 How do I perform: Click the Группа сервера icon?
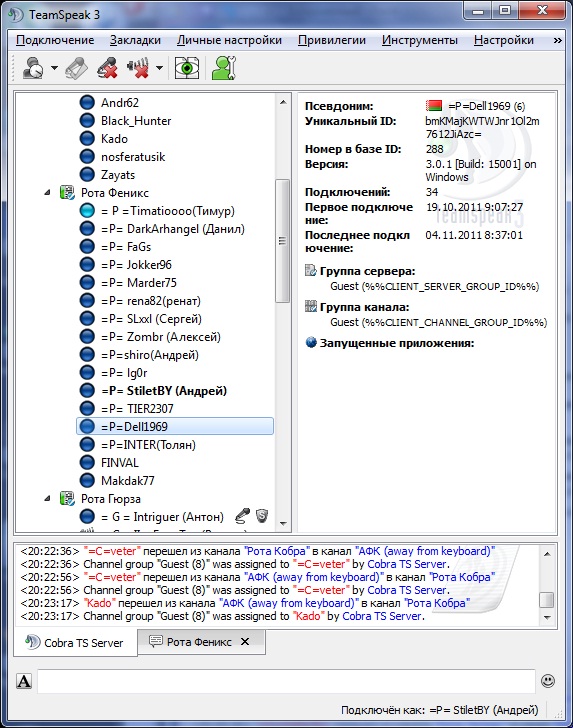[311, 270]
